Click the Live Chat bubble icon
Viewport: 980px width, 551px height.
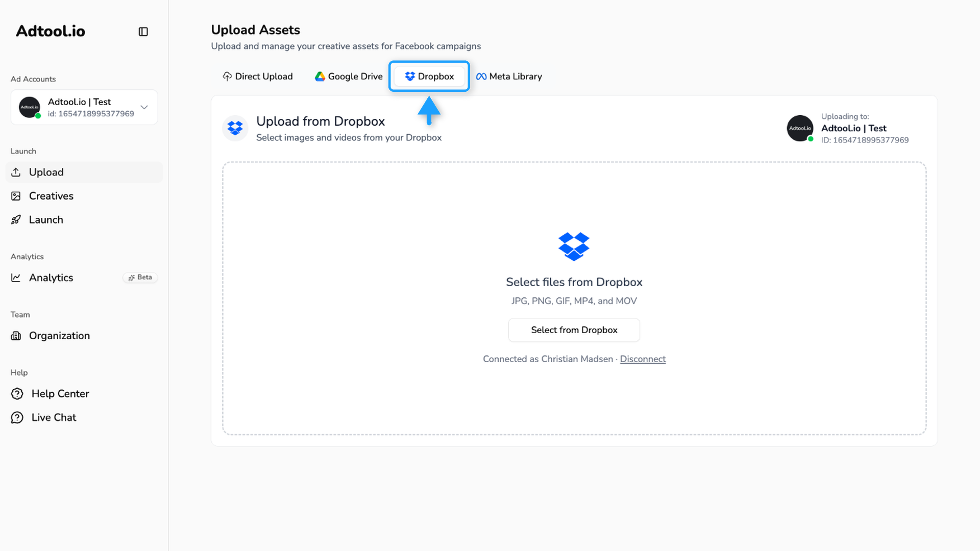[17, 417]
